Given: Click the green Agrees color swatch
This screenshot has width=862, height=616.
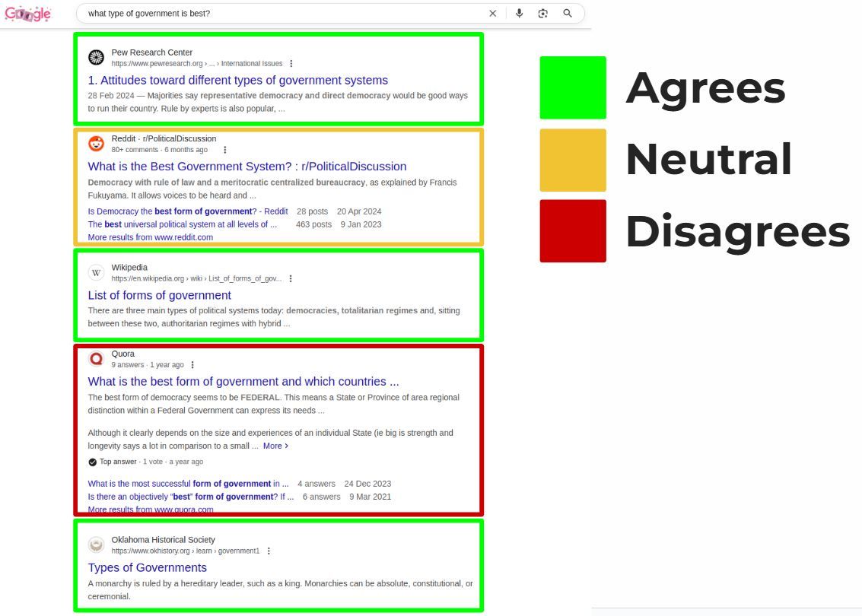Looking at the screenshot, I should click(x=573, y=87).
